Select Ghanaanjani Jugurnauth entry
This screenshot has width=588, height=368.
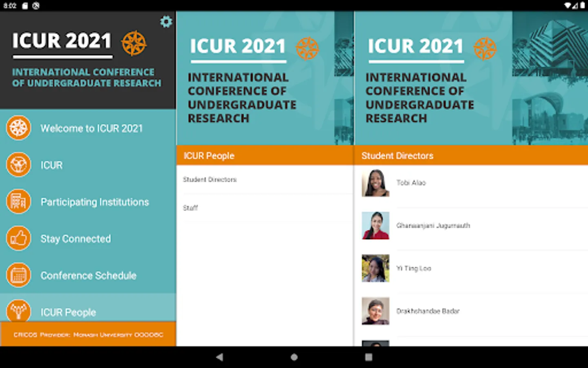[x=471, y=225]
